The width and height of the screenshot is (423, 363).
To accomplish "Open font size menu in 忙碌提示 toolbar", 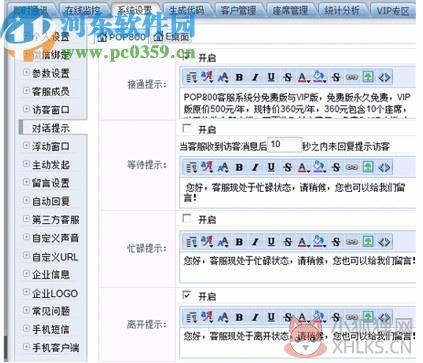I will (223, 242).
